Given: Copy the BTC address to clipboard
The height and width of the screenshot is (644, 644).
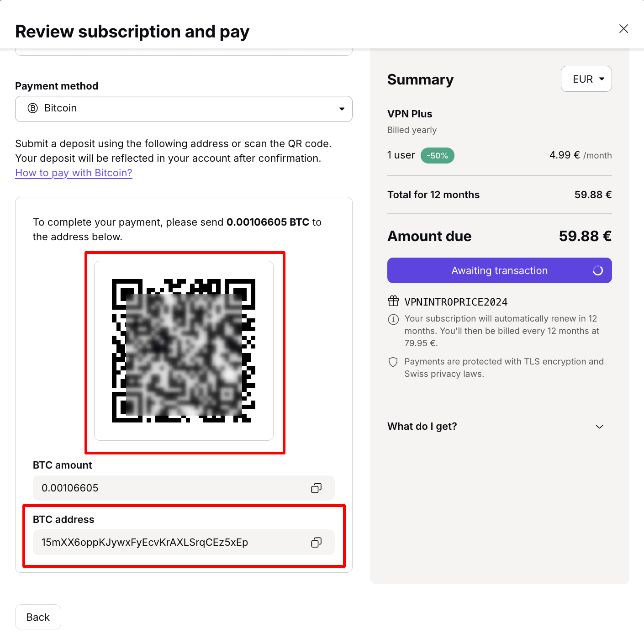Looking at the screenshot, I should point(316,543).
